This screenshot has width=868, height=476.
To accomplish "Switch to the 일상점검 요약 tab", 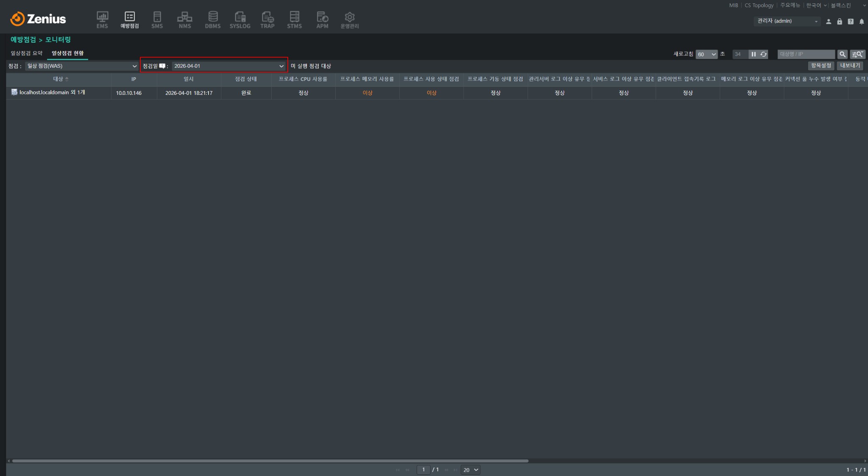I will coord(27,53).
